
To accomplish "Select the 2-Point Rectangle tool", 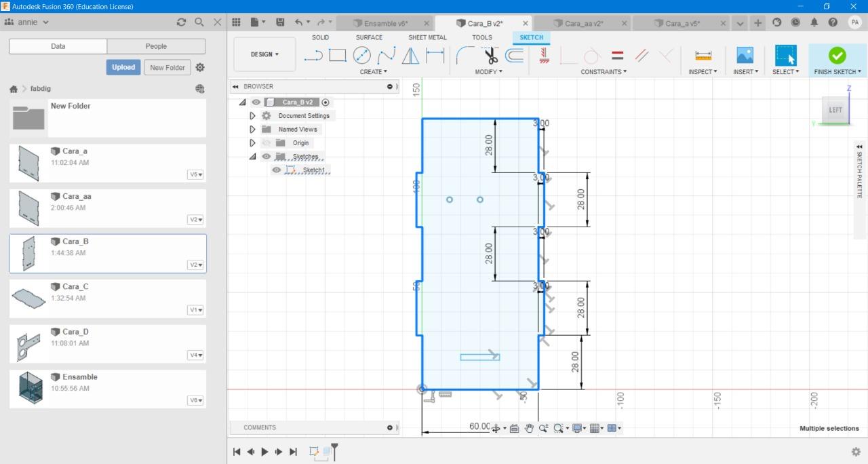I will 338,56.
